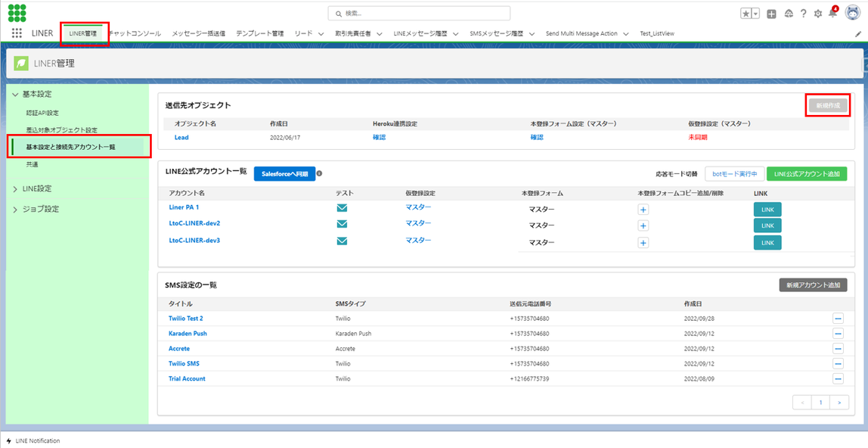Click the 新規作成 button
The image size is (868, 448).
point(828,105)
